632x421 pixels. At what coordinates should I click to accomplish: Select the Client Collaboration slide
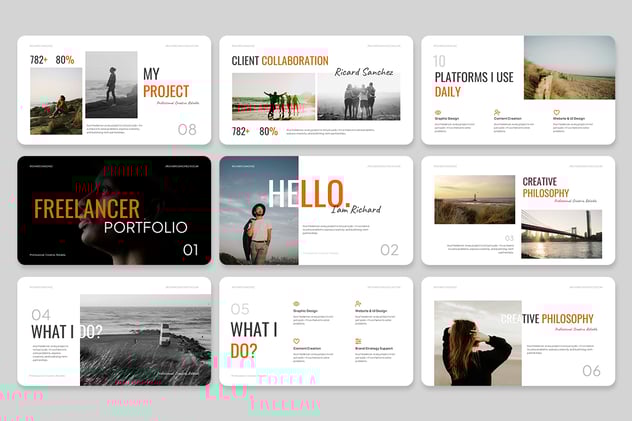coord(316,90)
